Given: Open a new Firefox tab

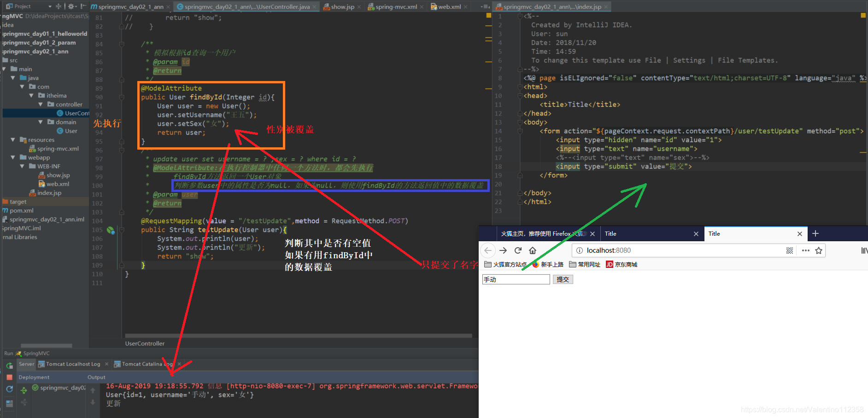Looking at the screenshot, I should [x=815, y=233].
